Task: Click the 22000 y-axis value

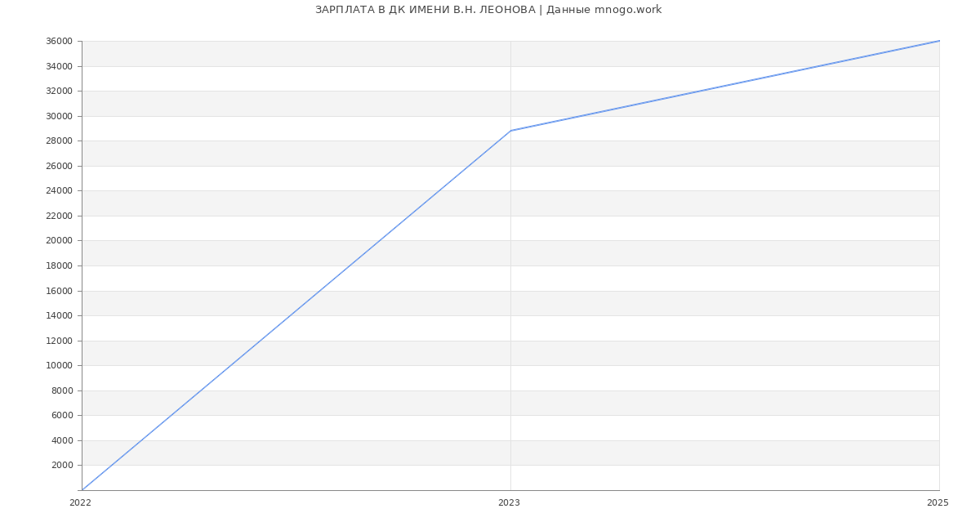Action: click(60, 216)
